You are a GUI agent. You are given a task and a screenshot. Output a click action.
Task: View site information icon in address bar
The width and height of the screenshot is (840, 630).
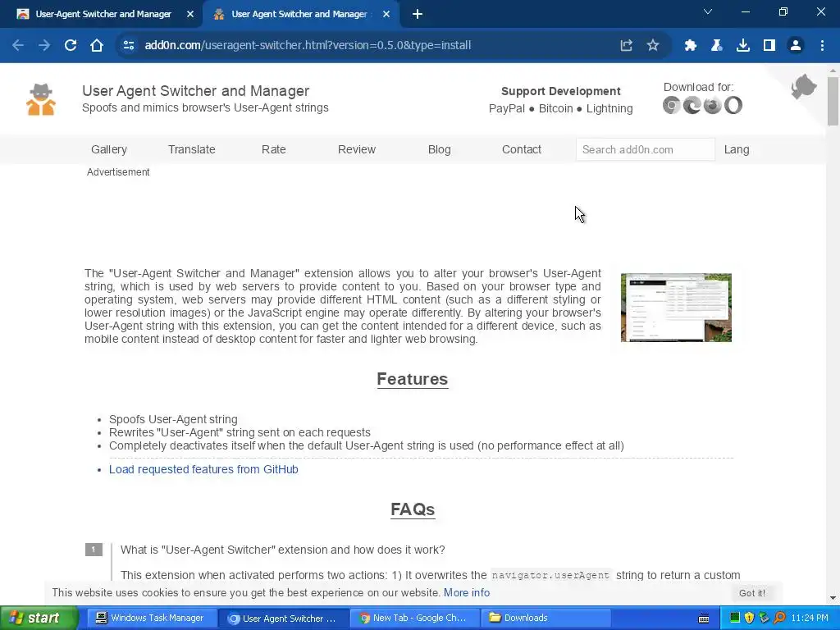129,46
